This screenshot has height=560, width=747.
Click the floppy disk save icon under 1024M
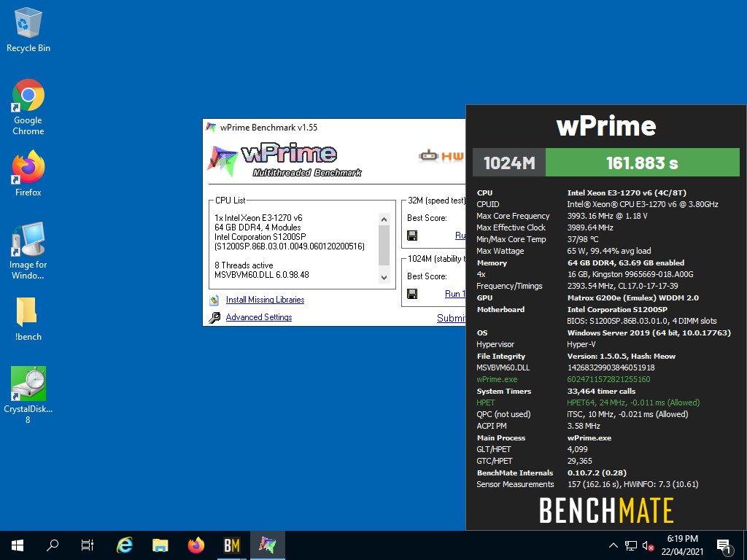click(x=412, y=294)
